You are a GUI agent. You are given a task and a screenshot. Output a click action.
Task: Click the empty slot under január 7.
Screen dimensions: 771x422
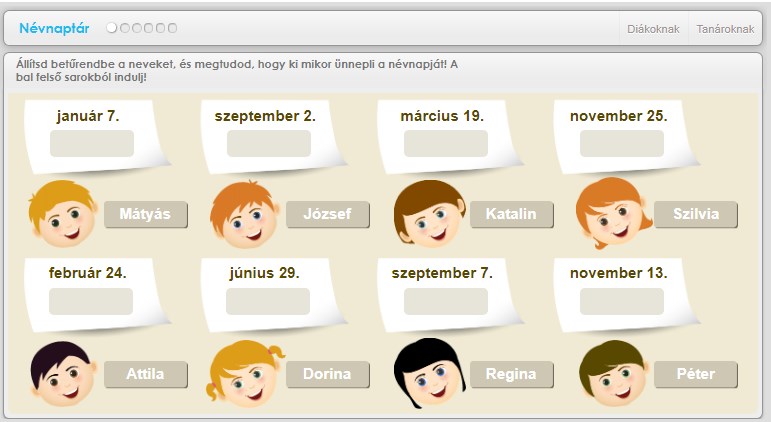point(92,143)
